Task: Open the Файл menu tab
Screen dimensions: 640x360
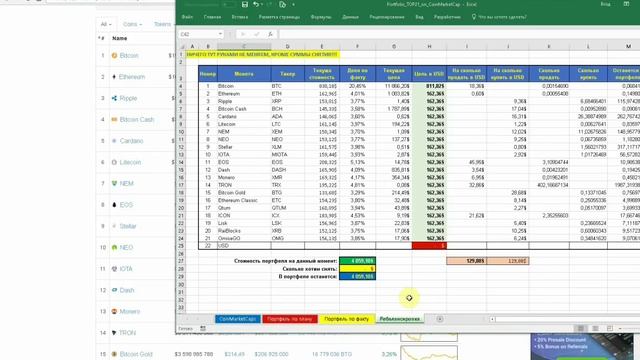Action: point(187,17)
